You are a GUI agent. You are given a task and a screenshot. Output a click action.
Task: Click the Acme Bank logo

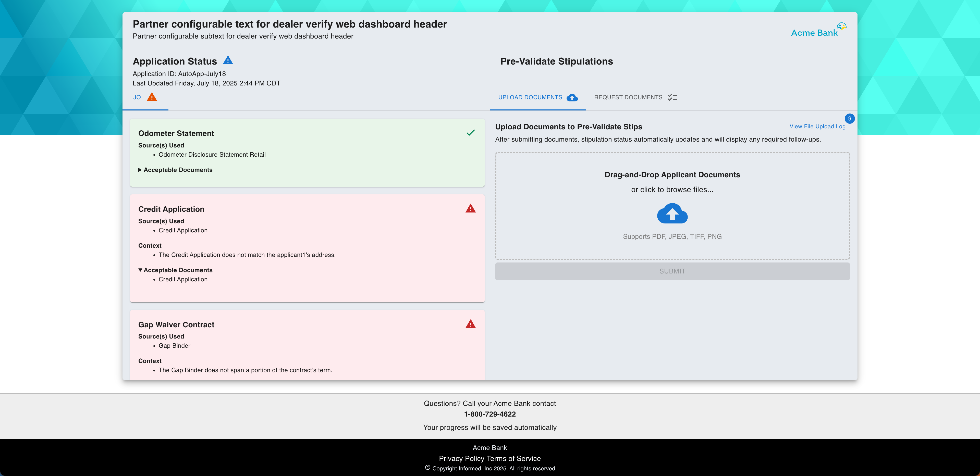(818, 30)
